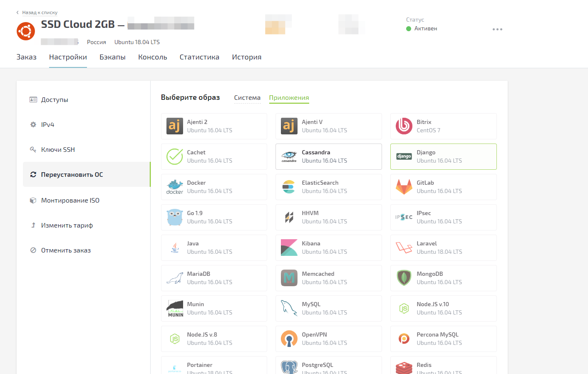This screenshot has height=374, width=588.
Task: Click the MongoDB leaf icon
Action: pyautogui.click(x=404, y=278)
